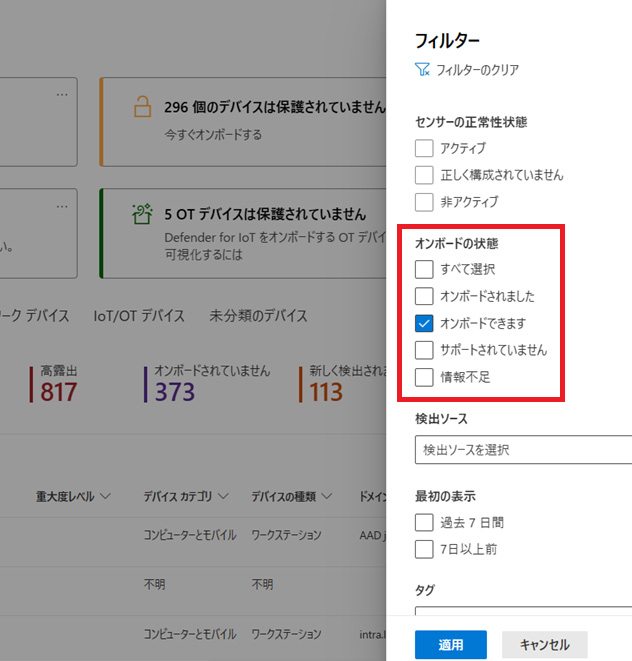Open the ellipsis menu on the second-row left card
632x661 pixels.
click(x=63, y=204)
